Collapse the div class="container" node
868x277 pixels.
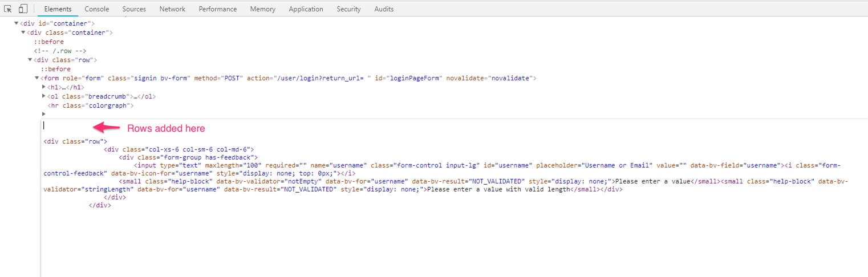coord(23,32)
